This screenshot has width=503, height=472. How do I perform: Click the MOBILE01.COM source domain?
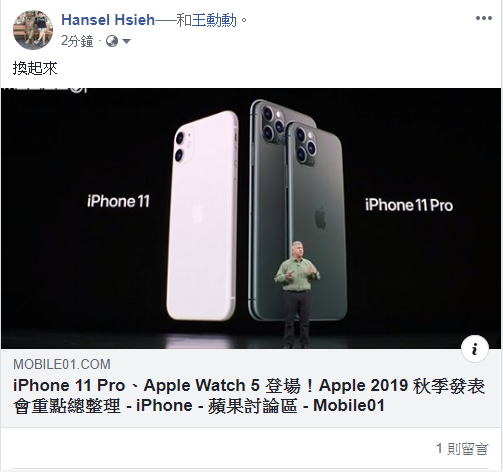62,364
